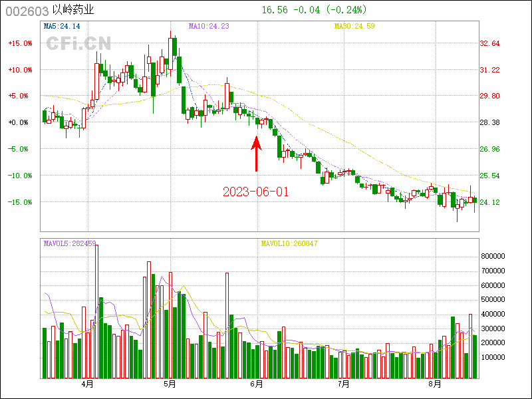Viewport: 532px width, 399px height.
Task: Click the MAVOL10:260647 volume label
Action: pyautogui.click(x=288, y=244)
